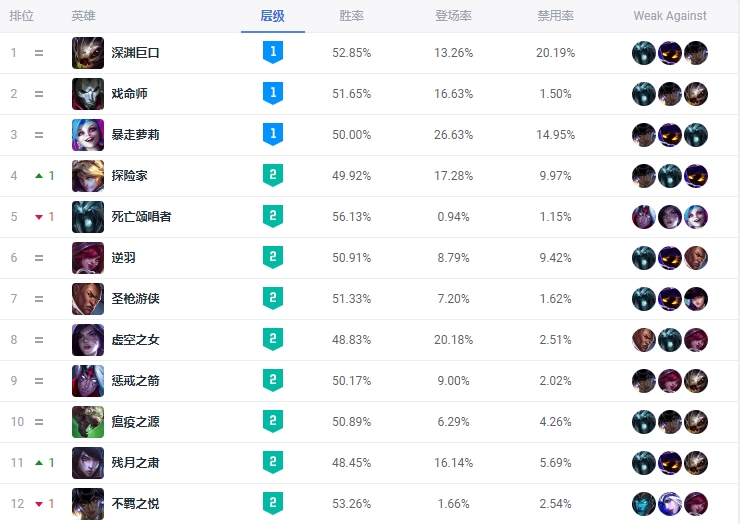Click the Weak Against column header
Viewport: 740px width, 524px height.
(x=669, y=16)
